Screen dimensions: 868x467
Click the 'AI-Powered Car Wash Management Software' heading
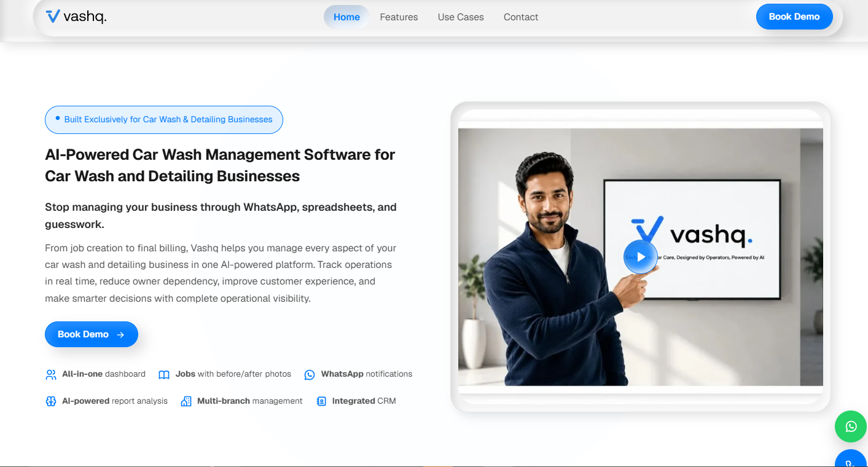pos(220,165)
